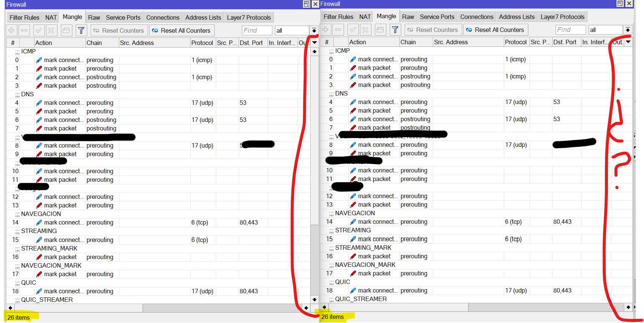Expand the 'all' chain dropdown in left window
Screen dimensions: 644x323
(x=314, y=30)
